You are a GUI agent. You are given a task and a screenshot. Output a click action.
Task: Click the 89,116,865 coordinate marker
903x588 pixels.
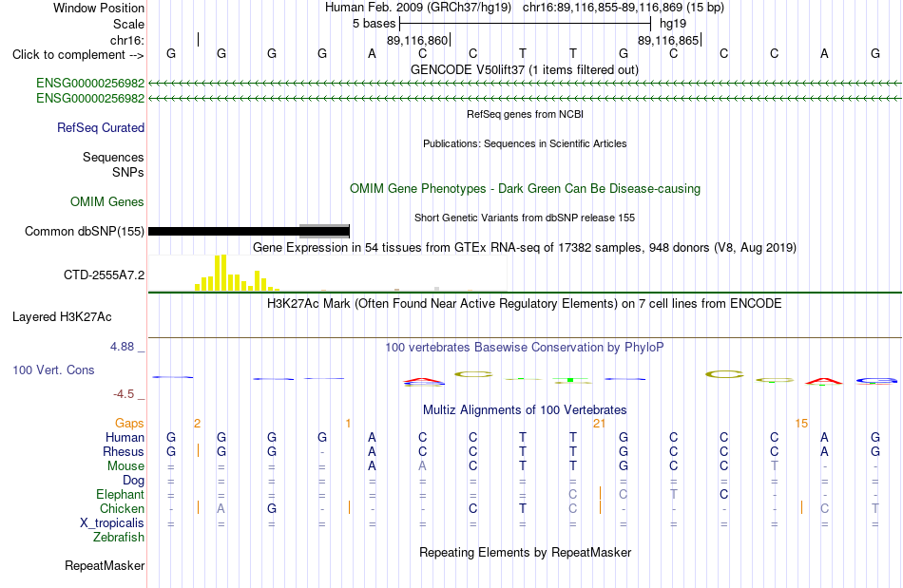[x=668, y=40]
